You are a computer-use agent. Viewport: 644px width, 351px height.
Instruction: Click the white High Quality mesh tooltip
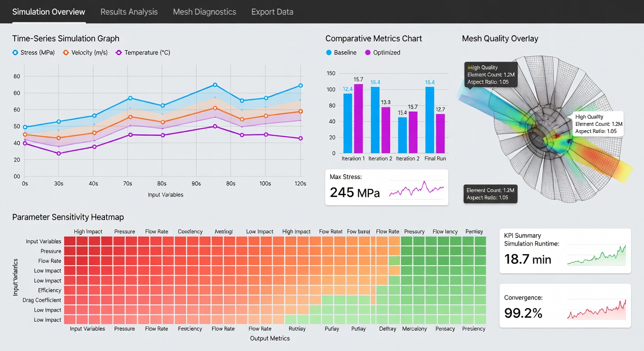click(599, 124)
